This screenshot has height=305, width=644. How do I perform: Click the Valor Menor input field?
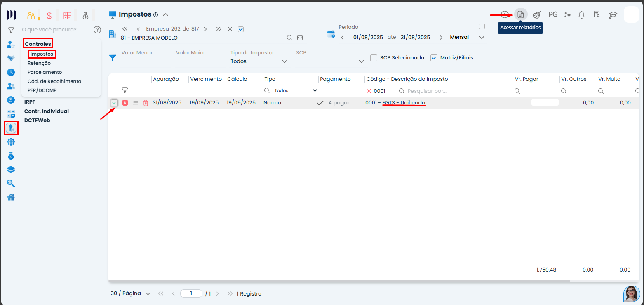tap(145, 62)
